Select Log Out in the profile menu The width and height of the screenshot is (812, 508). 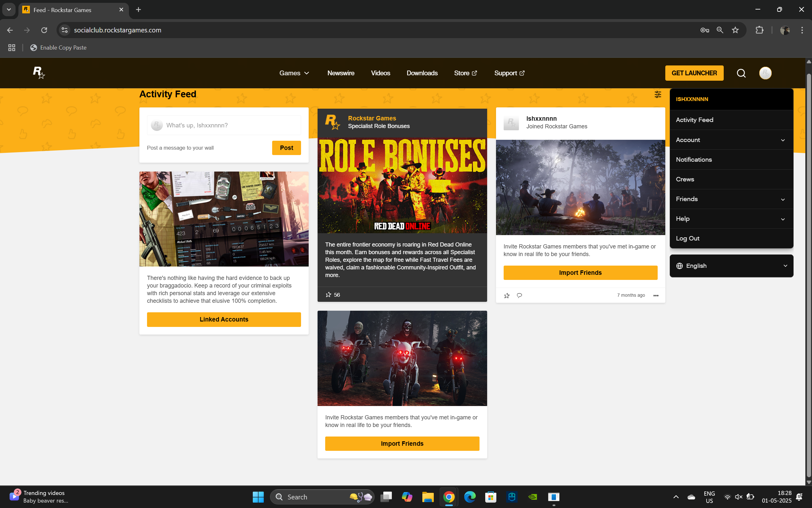click(x=688, y=238)
